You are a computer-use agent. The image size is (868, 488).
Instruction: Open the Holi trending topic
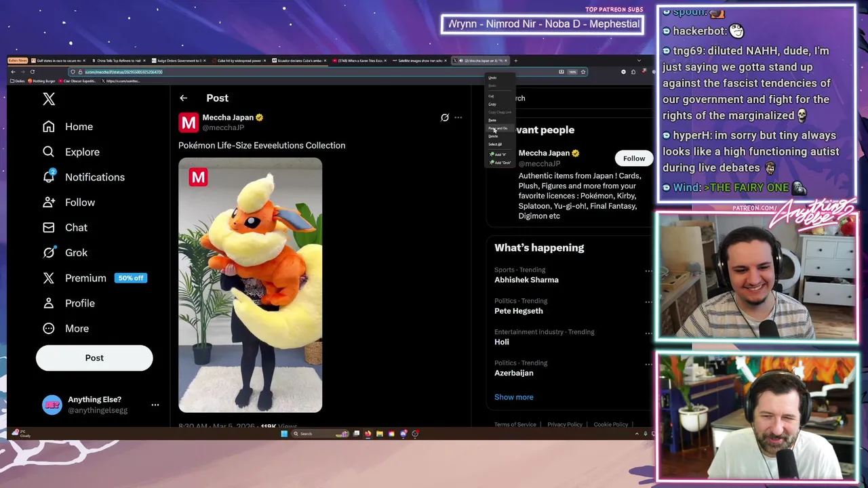[x=501, y=342]
